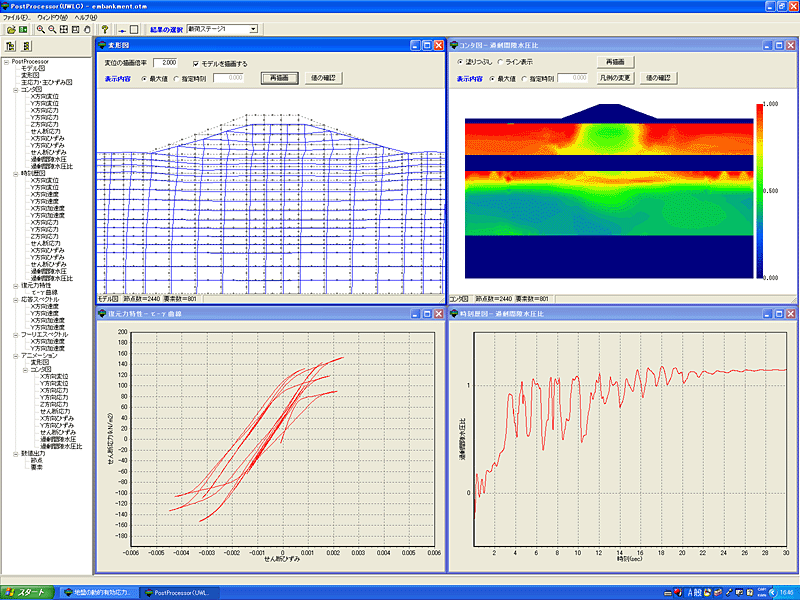The height and width of the screenshot is (600, 800).
Task: Select the pan hand tool
Action: pos(88,30)
